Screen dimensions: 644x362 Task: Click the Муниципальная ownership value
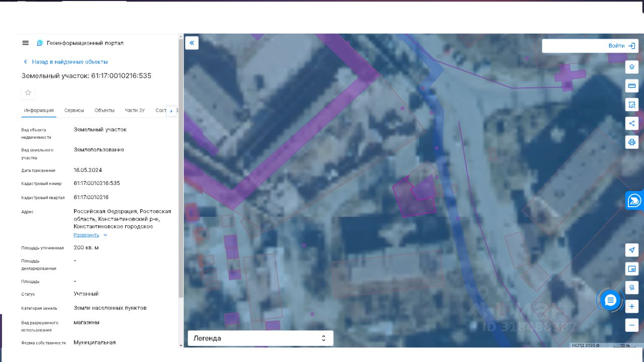95,342
